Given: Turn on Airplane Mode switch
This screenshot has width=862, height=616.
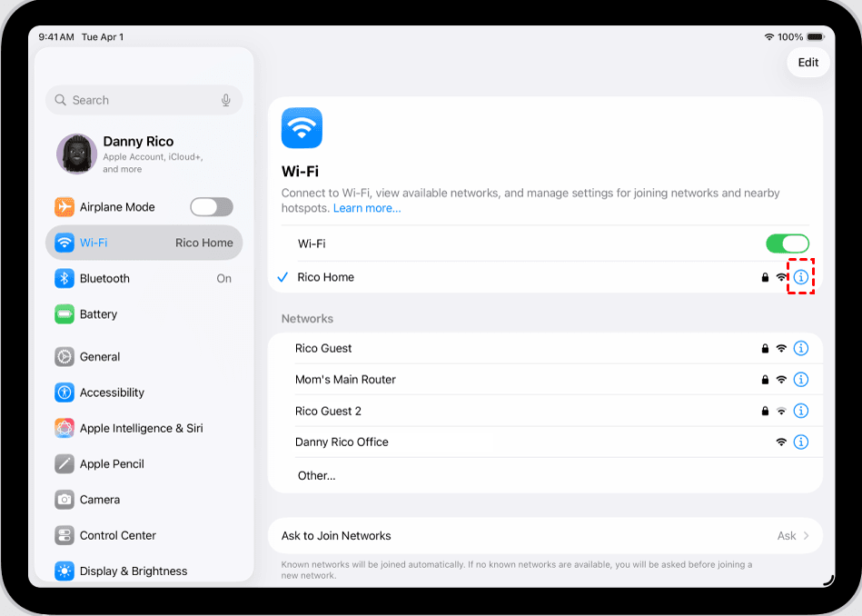Looking at the screenshot, I should click(x=212, y=207).
